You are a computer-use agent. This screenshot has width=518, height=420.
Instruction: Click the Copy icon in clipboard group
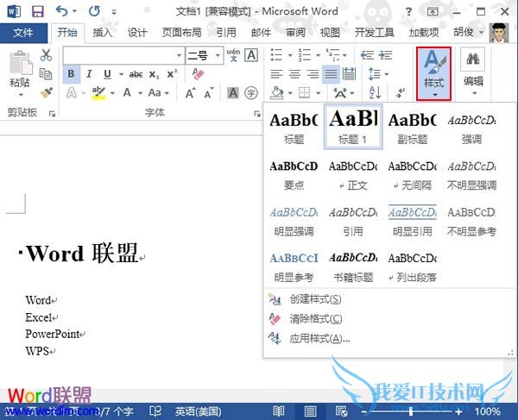click(46, 74)
